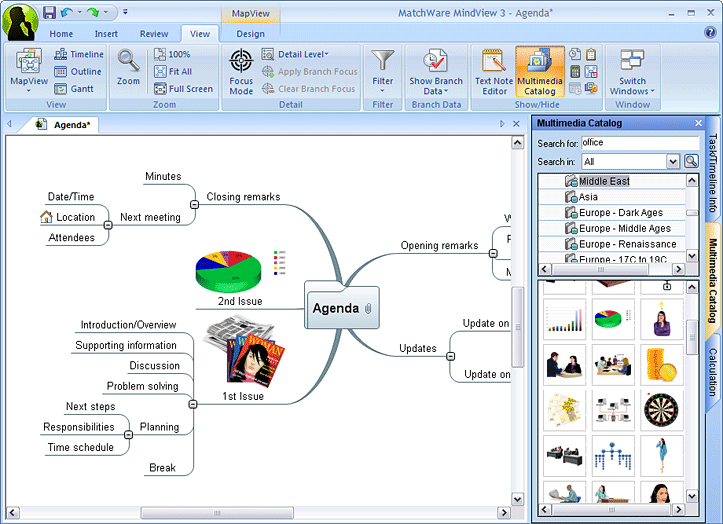
Task: Click the search magnifier button in Multimedia Catalog
Action: tap(691, 161)
